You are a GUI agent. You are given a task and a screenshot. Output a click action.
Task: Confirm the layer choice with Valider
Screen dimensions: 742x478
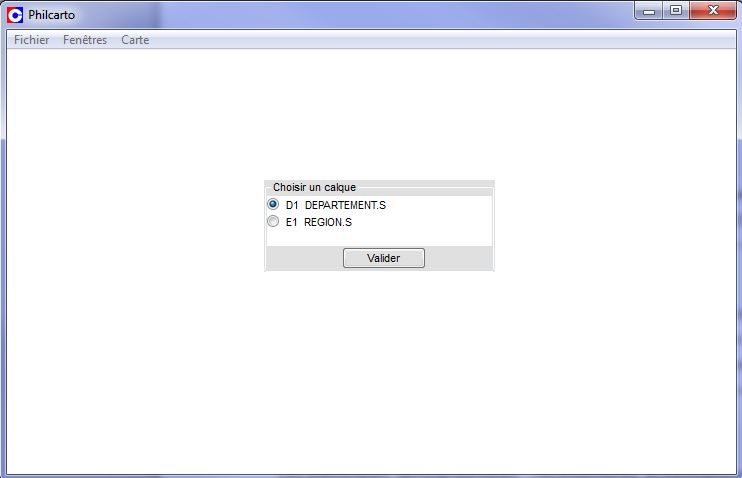(384, 258)
